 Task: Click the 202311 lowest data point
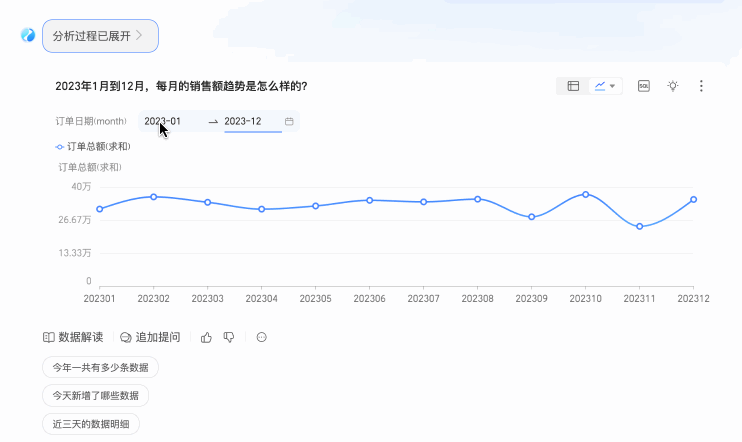pyautogui.click(x=640, y=227)
